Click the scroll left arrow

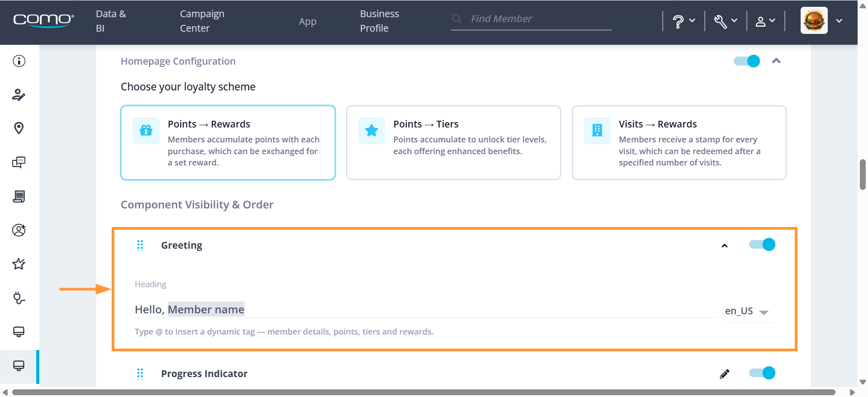point(5,392)
